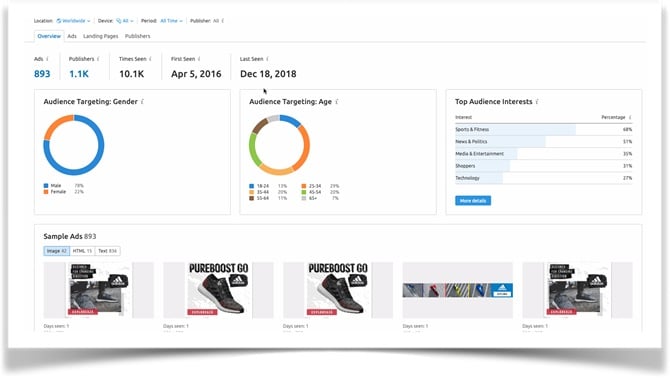Screen dimensions: 670x380
Task: Click info icon next to Last Seen
Action: pyautogui.click(x=267, y=59)
